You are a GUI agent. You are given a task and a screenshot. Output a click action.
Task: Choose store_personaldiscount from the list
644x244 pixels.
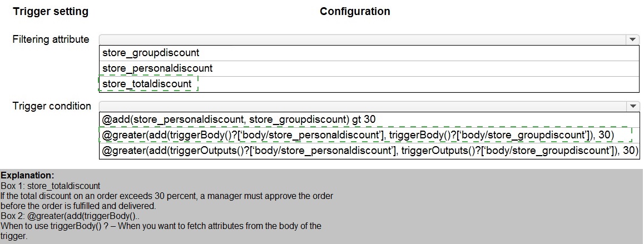[157, 68]
